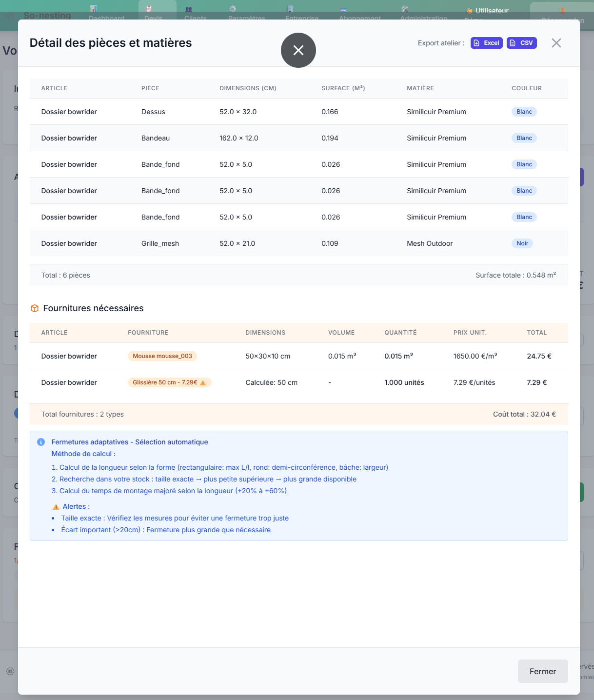The width and height of the screenshot is (594, 700).
Task: Click the warning triangle in the Glissière badge
Action: point(203,383)
